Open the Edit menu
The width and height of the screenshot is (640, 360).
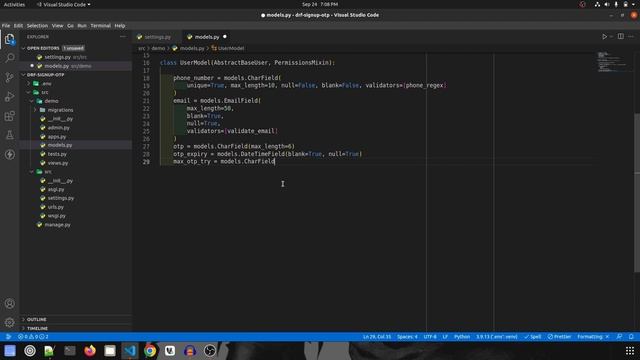[x=18, y=26]
